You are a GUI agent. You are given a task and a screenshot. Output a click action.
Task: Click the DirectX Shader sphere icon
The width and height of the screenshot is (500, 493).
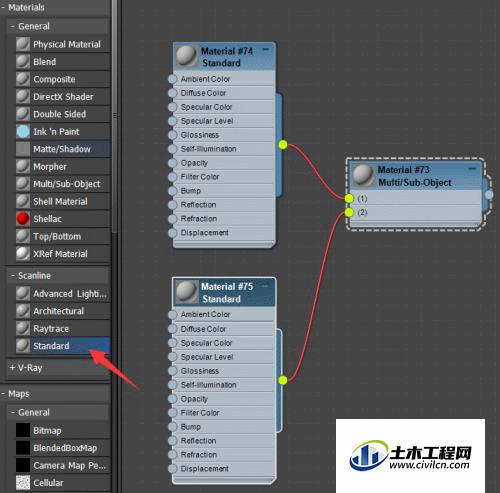[x=23, y=97]
